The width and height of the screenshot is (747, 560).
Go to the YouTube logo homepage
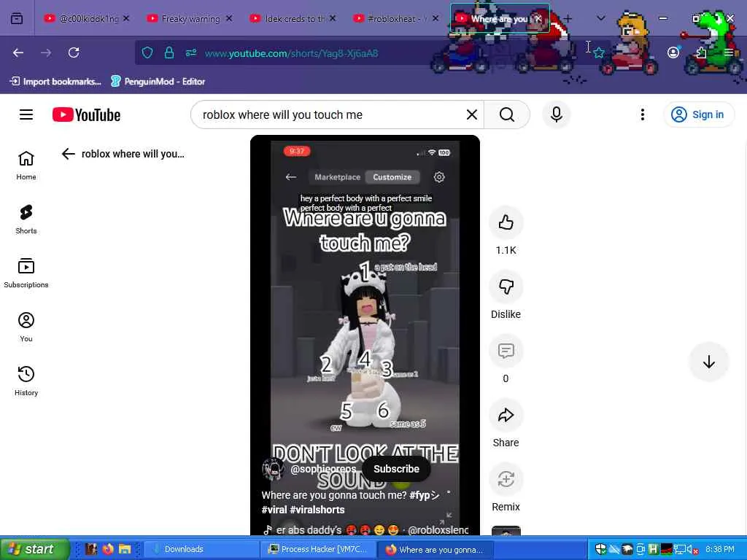(x=86, y=114)
